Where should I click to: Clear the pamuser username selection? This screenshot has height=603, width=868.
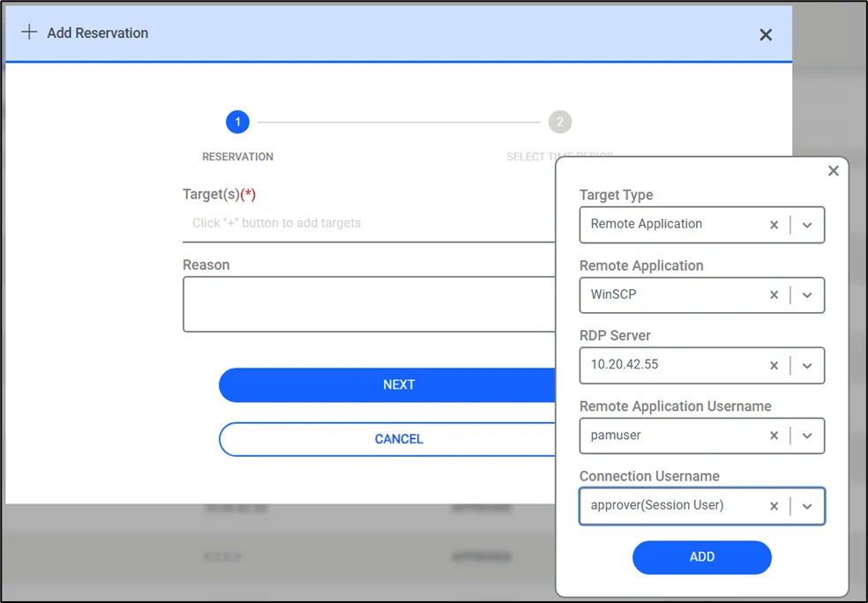tap(774, 435)
